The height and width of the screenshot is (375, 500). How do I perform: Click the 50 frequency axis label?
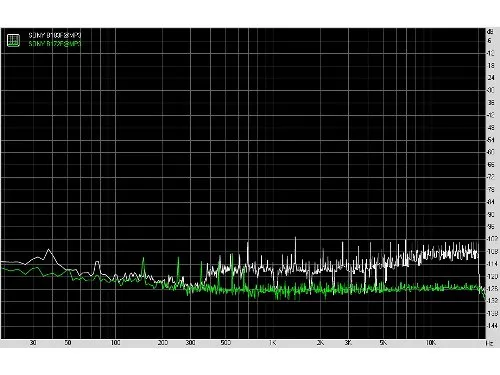pyautogui.click(x=68, y=343)
